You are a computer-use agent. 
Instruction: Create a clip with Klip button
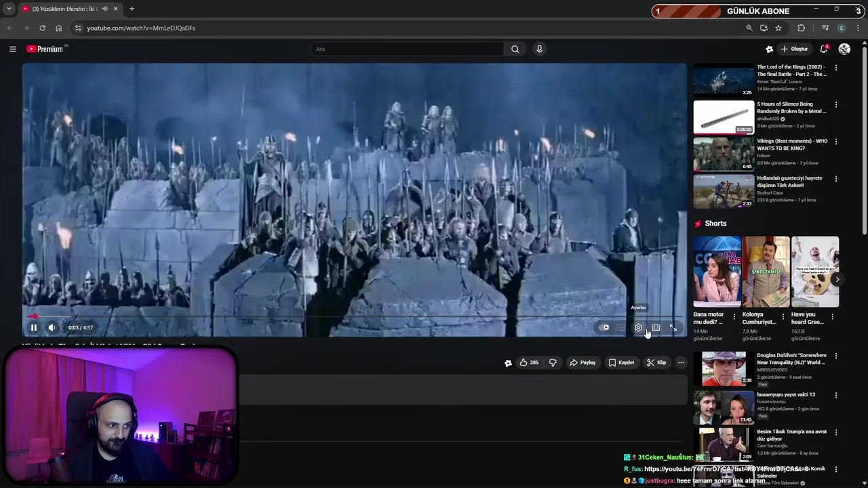tap(656, 363)
